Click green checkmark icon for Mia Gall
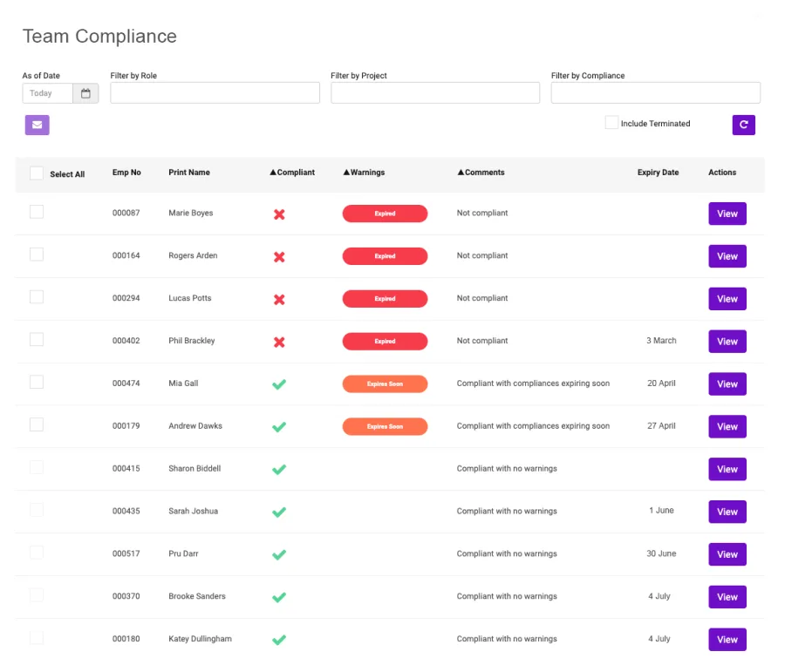 [279, 384]
